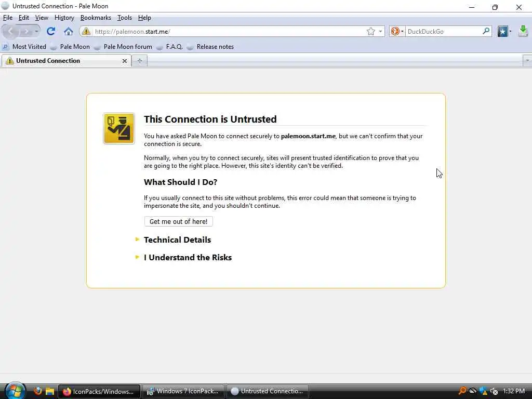The width and height of the screenshot is (532, 399).
Task: Open the Bookmarks menu star button
Action: pos(504,32)
